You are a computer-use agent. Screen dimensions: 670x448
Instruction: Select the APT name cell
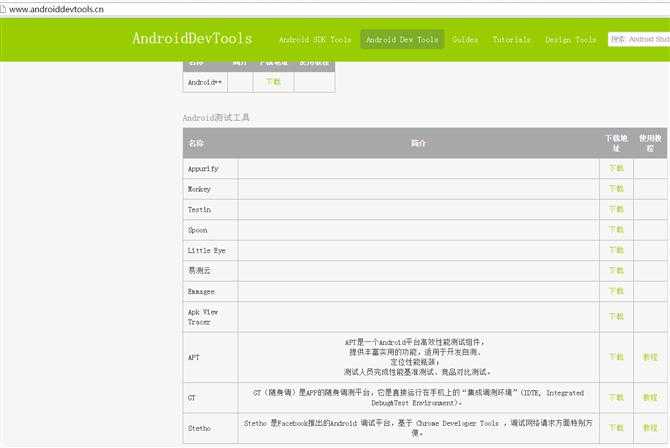[211, 357]
